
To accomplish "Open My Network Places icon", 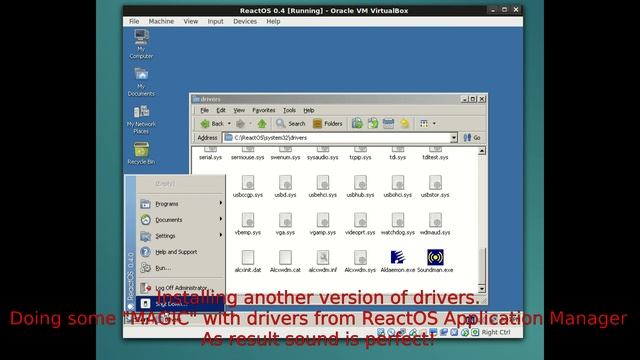I will (141, 120).
